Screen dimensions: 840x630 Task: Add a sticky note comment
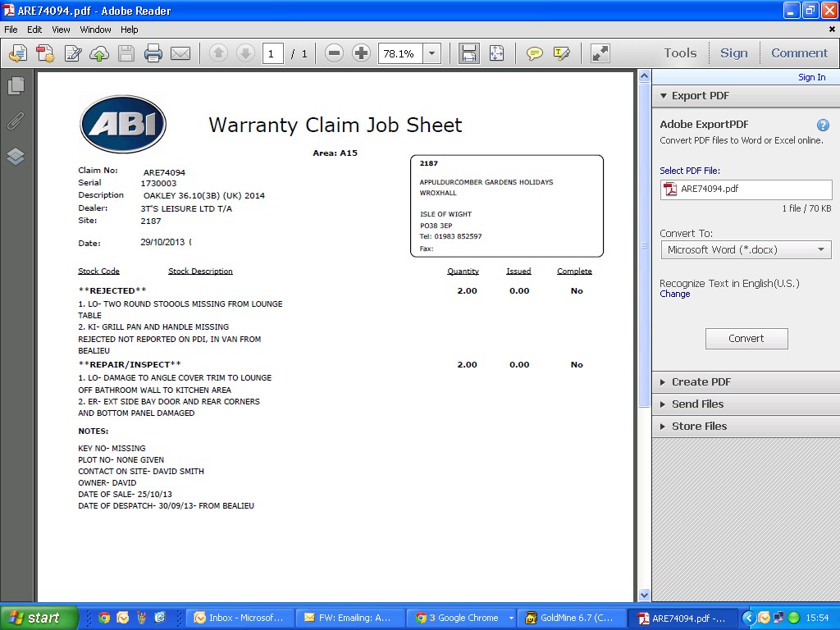(534, 53)
